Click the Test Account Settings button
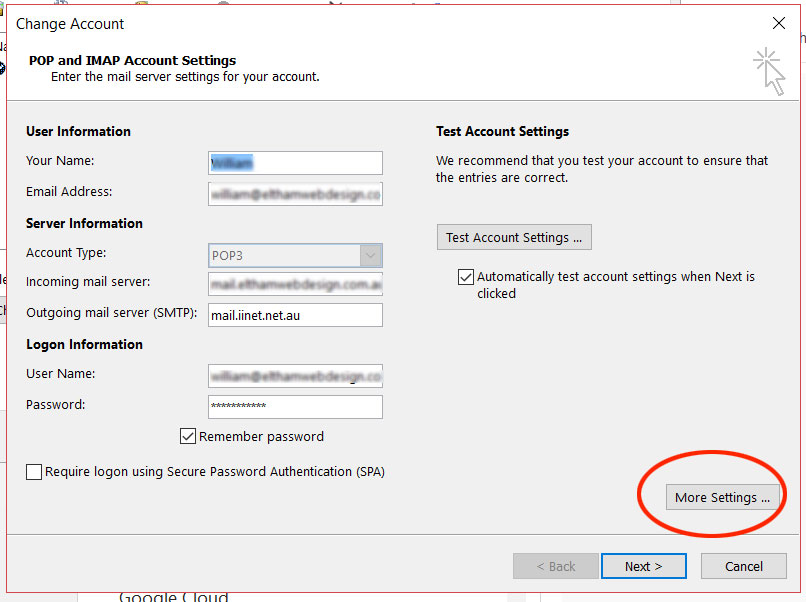Viewport: 806px width, 602px height. click(x=513, y=237)
